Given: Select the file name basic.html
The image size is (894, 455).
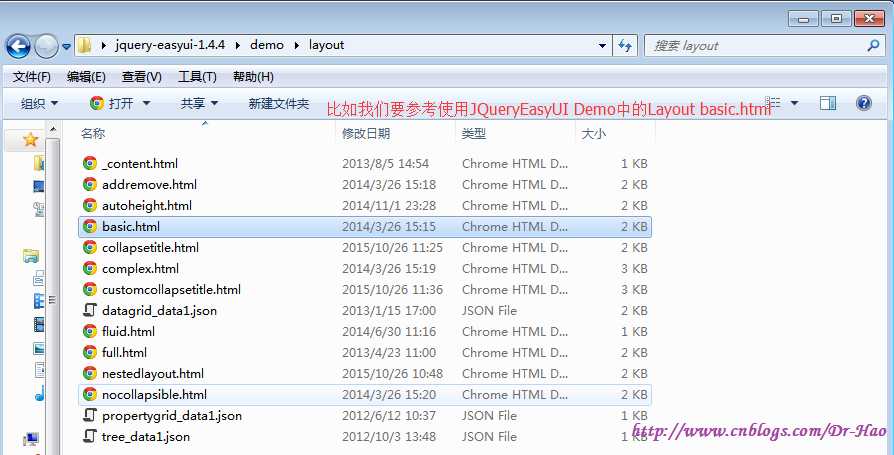Looking at the screenshot, I should coord(131,227).
